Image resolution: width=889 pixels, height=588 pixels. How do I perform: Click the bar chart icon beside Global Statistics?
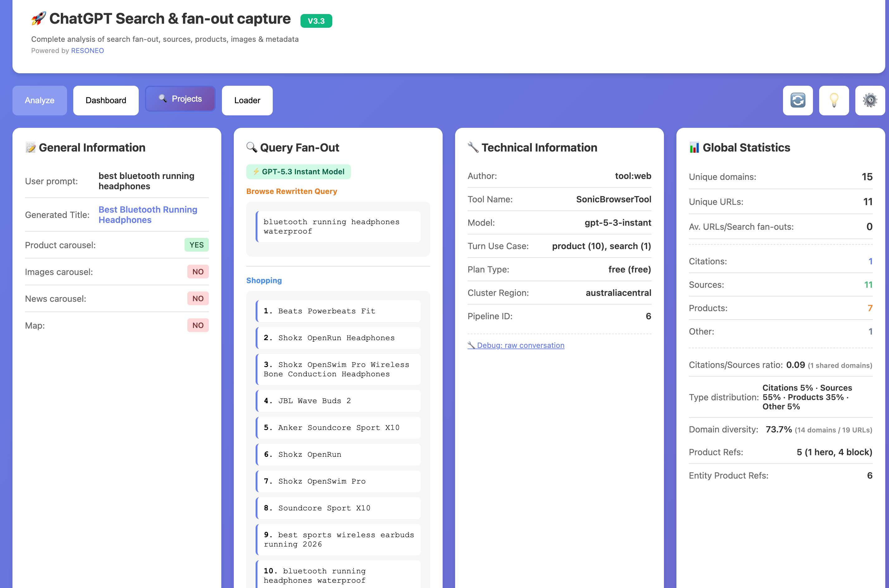tap(694, 147)
